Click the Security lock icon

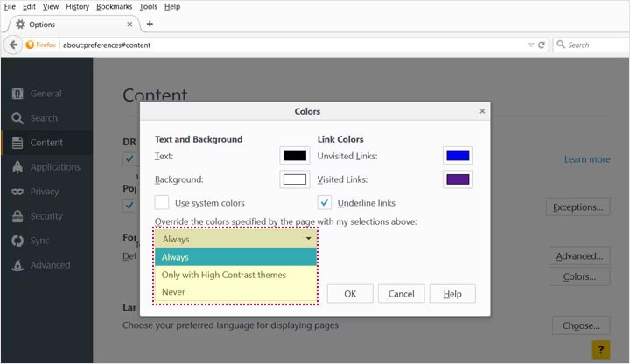17,216
